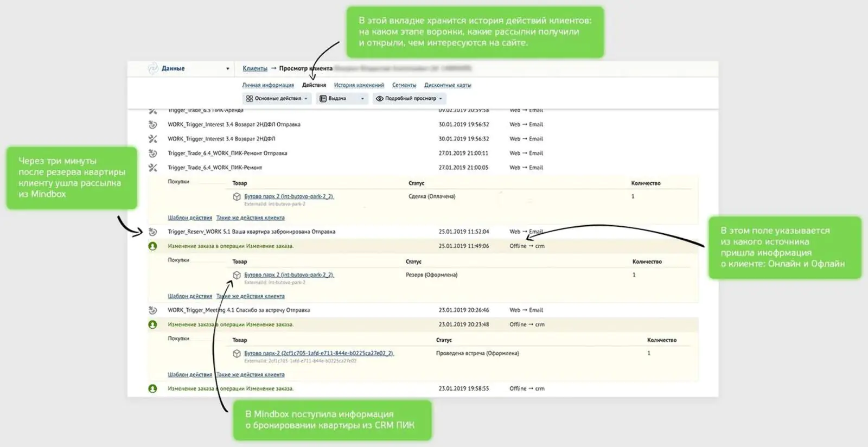Go to the Дисконтные карты tab
This screenshot has height=447, width=868.
tap(448, 85)
